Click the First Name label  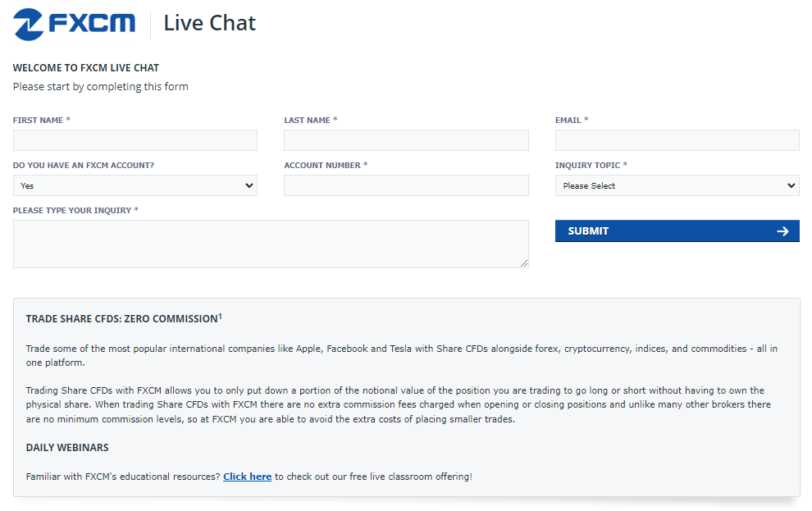point(38,120)
